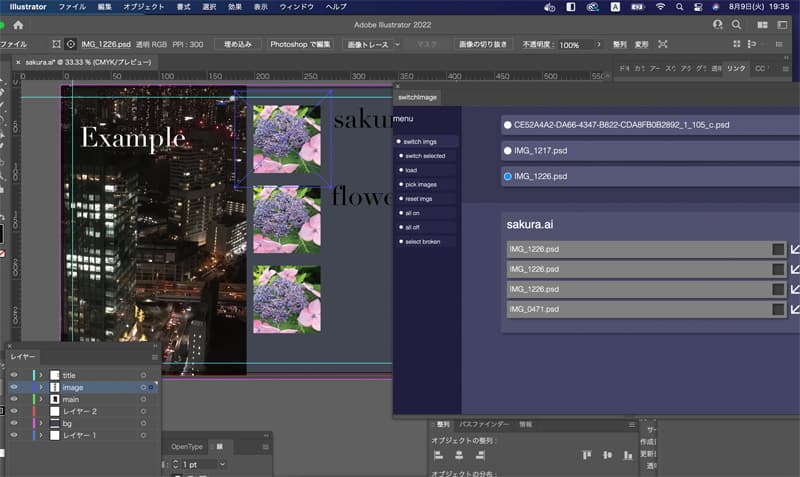Click the image layer target circle
Image resolution: width=800 pixels, height=477 pixels.
(143, 387)
